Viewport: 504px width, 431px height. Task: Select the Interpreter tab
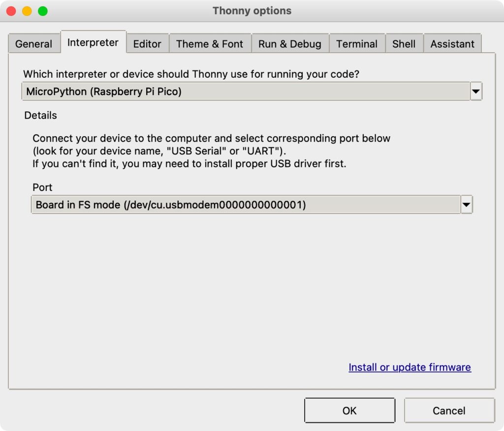tap(93, 42)
